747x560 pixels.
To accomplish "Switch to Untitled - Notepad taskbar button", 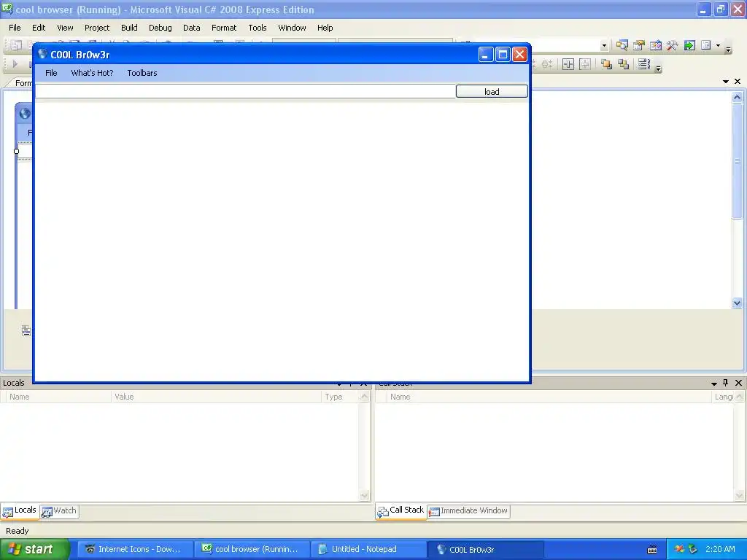I will [368, 549].
